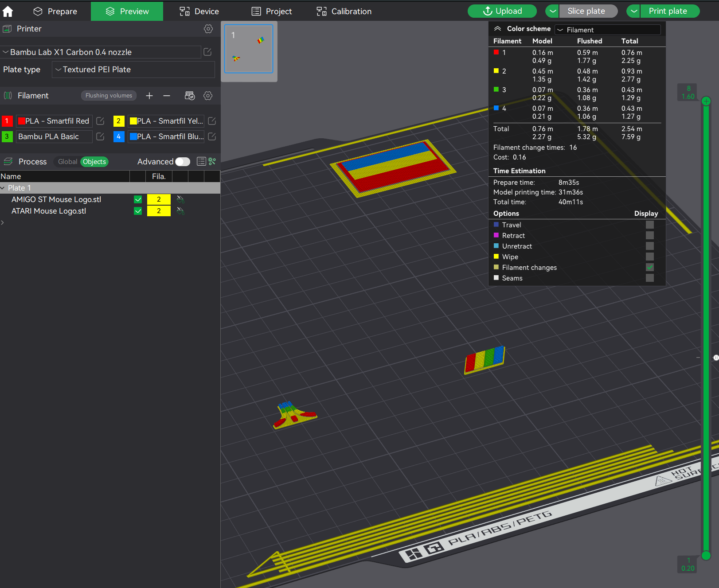Uncheck printable box for AMIGO ST Mouse Logo
Screen dimensions: 719x588
pyautogui.click(x=138, y=199)
